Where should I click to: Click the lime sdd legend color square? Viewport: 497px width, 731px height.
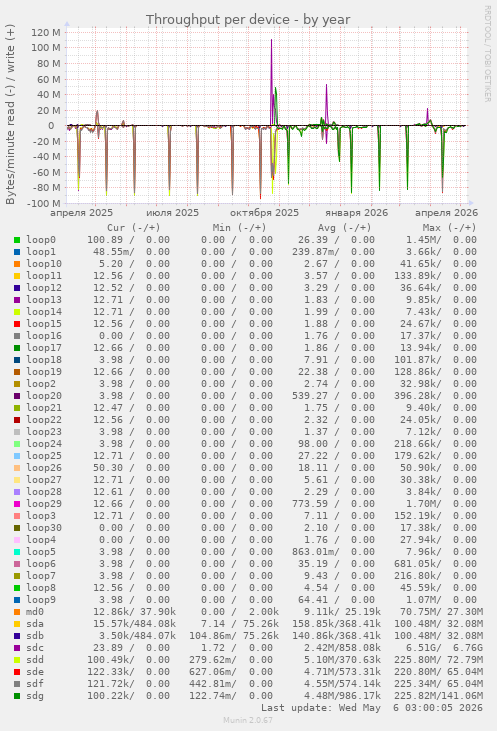pyautogui.click(x=17, y=660)
